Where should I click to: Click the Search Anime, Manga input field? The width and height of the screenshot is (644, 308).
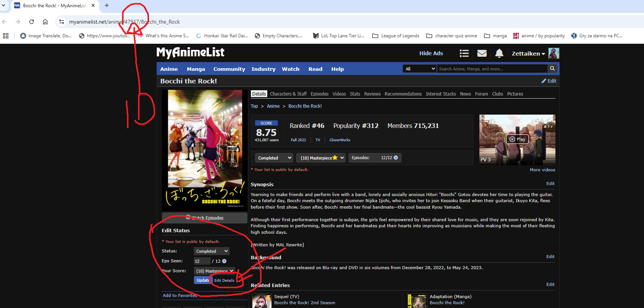point(492,69)
